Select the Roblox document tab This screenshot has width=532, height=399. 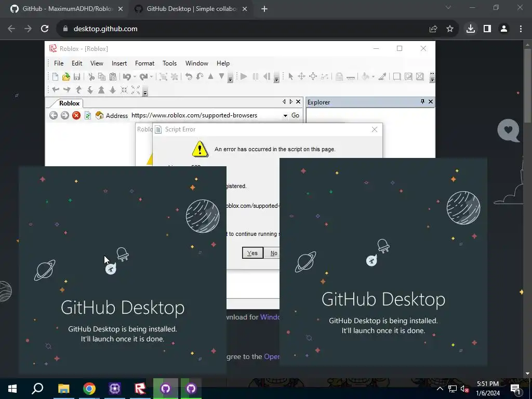[69, 103]
